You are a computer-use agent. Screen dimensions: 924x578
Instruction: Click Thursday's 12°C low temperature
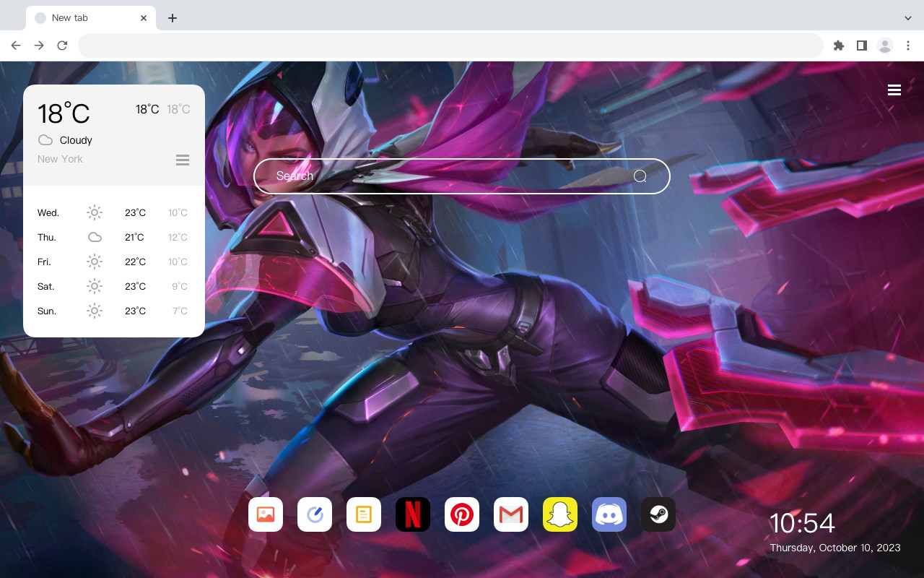tap(178, 237)
